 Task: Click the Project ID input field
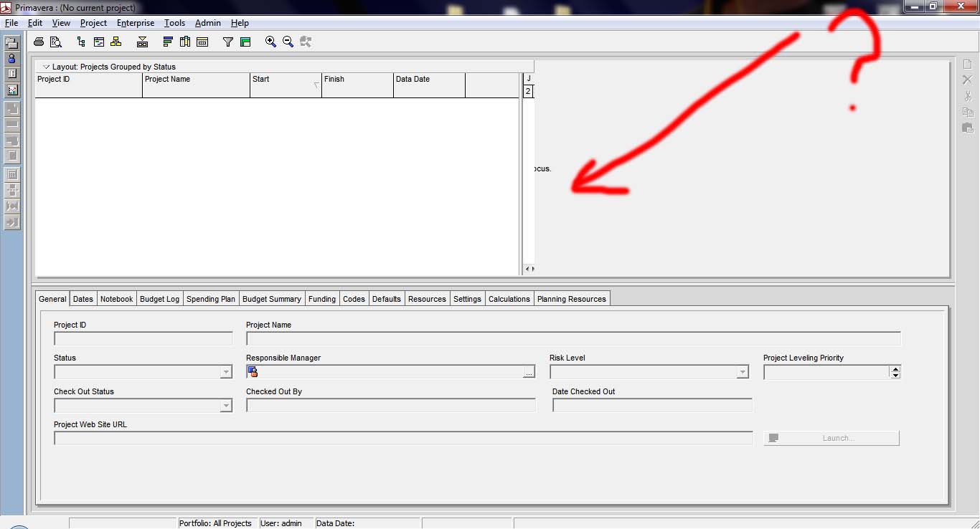[143, 339]
